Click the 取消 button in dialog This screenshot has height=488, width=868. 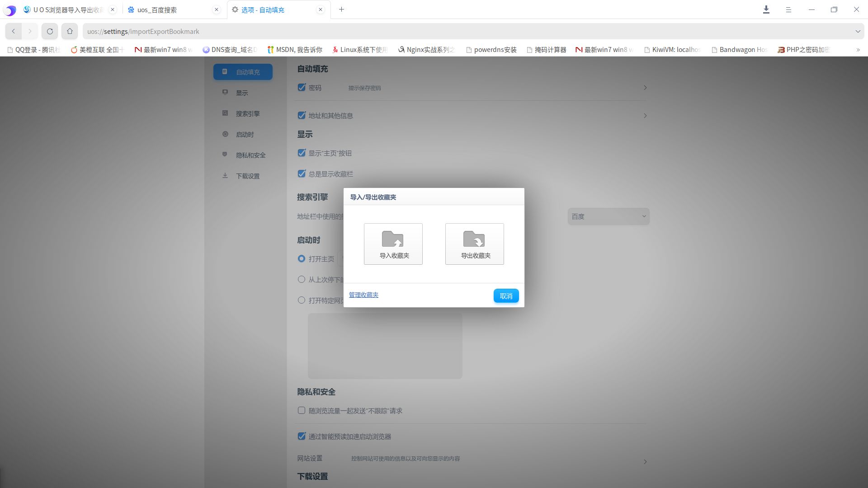coord(506,296)
